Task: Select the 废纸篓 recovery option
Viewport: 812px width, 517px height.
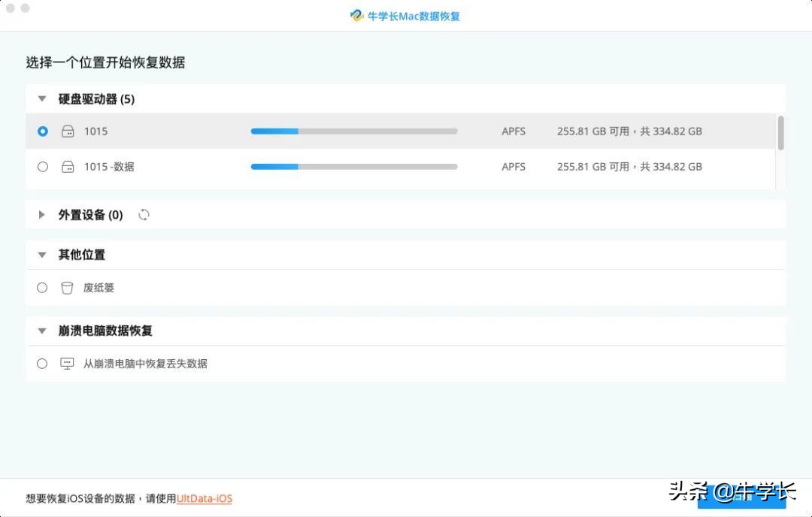Action: point(42,287)
